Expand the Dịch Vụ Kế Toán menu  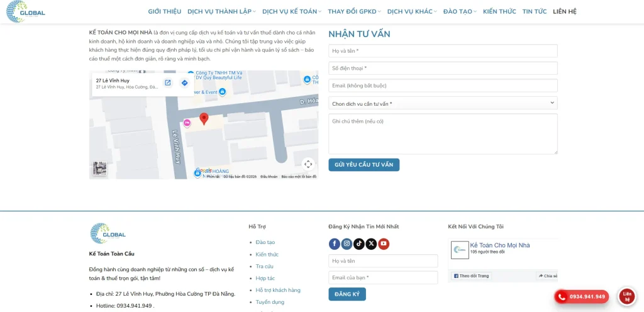(x=291, y=11)
